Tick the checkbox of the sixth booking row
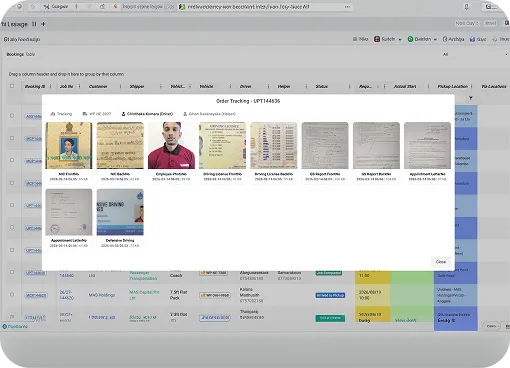This screenshot has width=510, height=368. pos(12,227)
